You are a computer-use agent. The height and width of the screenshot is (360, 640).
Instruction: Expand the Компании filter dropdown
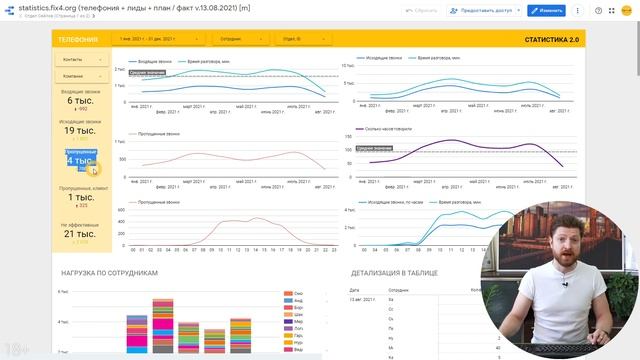pyautogui.click(x=82, y=76)
